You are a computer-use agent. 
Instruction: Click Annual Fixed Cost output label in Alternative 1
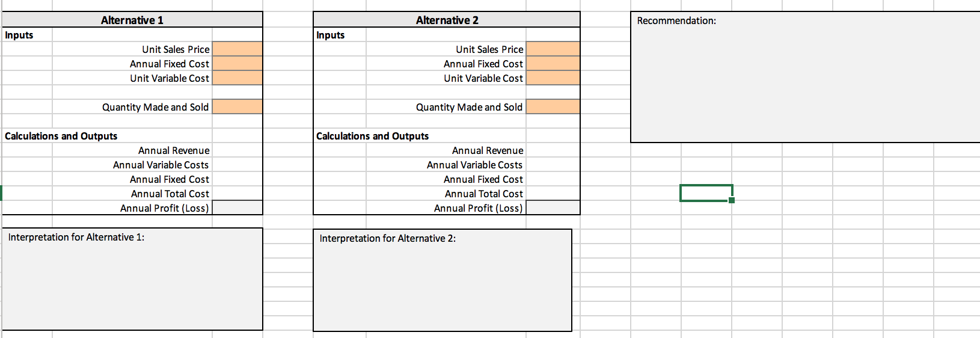[x=170, y=179]
